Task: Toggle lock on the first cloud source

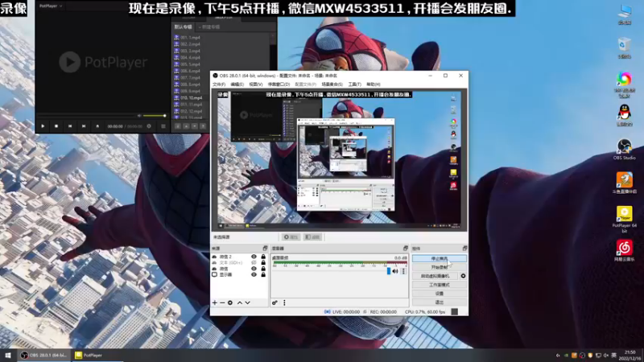Action: click(x=263, y=257)
